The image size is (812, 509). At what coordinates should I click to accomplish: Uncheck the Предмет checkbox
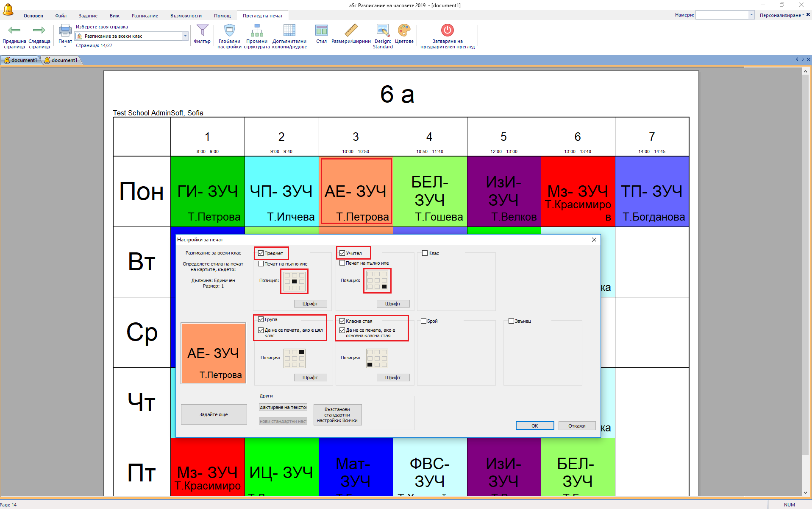[261, 253]
